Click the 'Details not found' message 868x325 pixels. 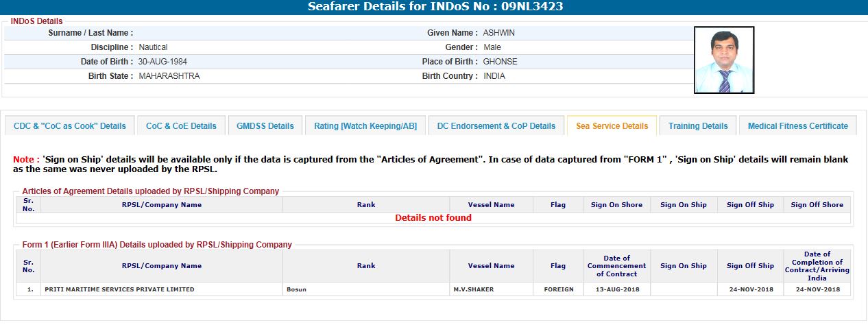433,218
